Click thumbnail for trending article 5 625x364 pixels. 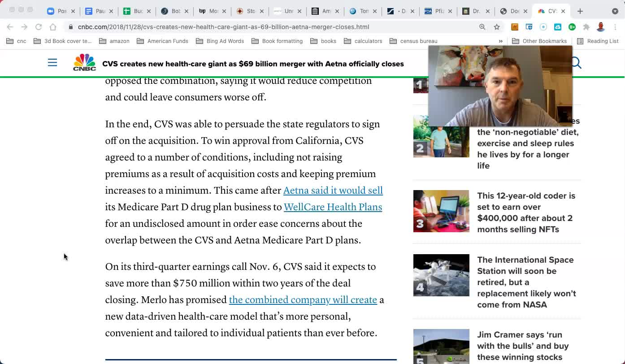[x=441, y=347]
